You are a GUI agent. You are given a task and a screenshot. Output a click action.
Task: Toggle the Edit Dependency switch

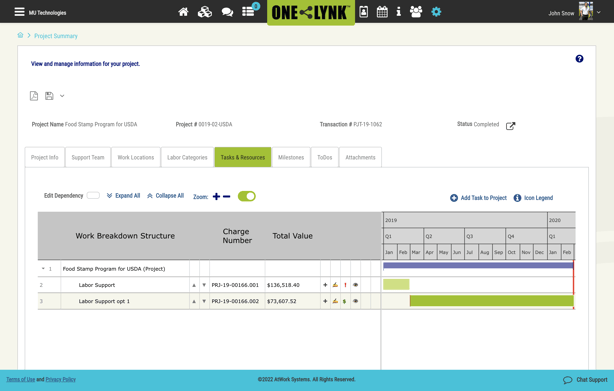pos(93,195)
